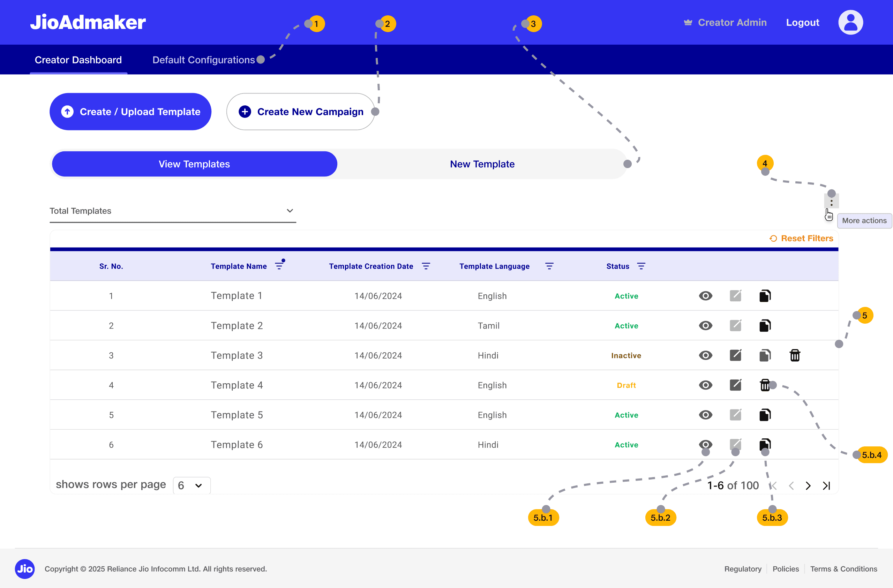Delete Template 3 using trash icon
The height and width of the screenshot is (588, 893).
795,355
